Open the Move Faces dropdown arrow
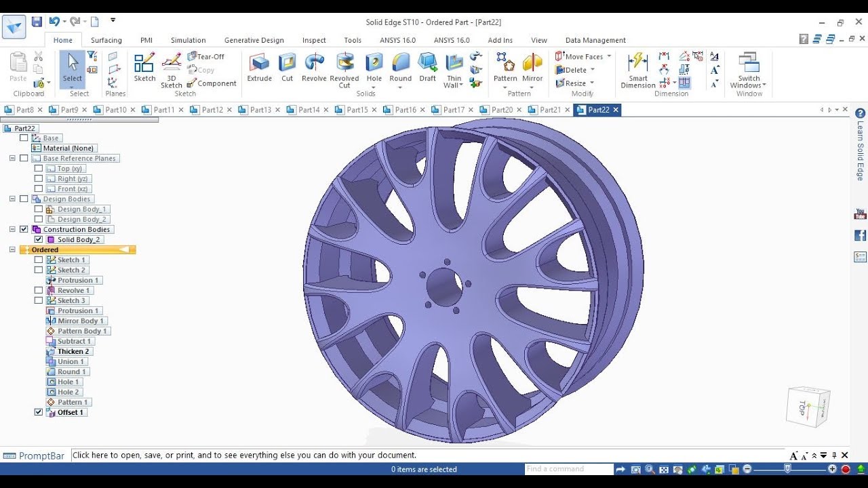Screen dimensions: 868x488 coord(609,56)
